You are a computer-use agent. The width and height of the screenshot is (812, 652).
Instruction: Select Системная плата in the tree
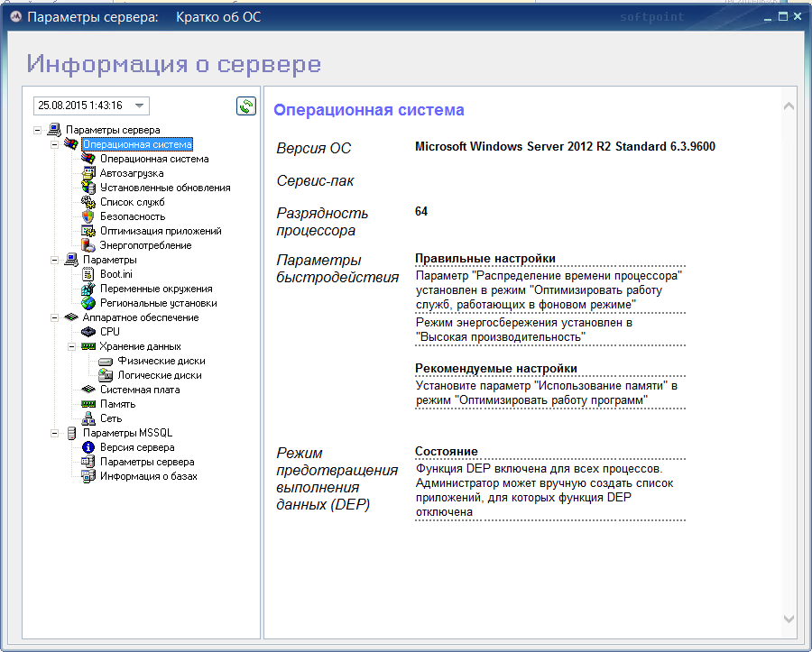[140, 390]
